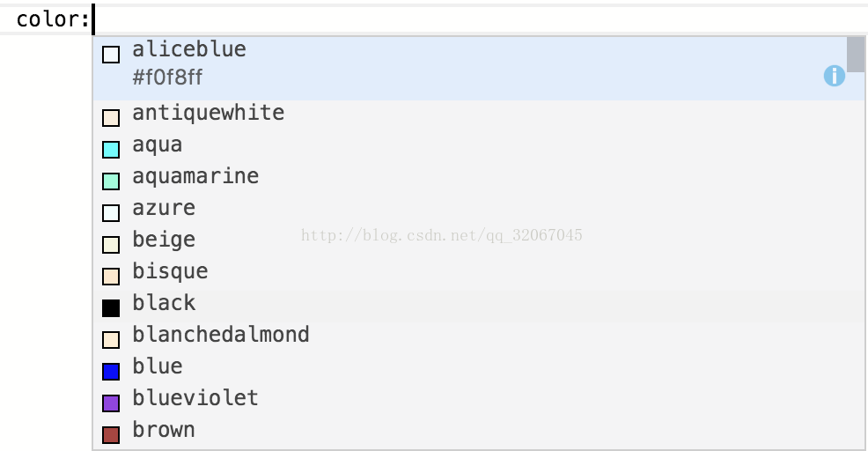Click the blue info icon for aliceblue

click(835, 76)
